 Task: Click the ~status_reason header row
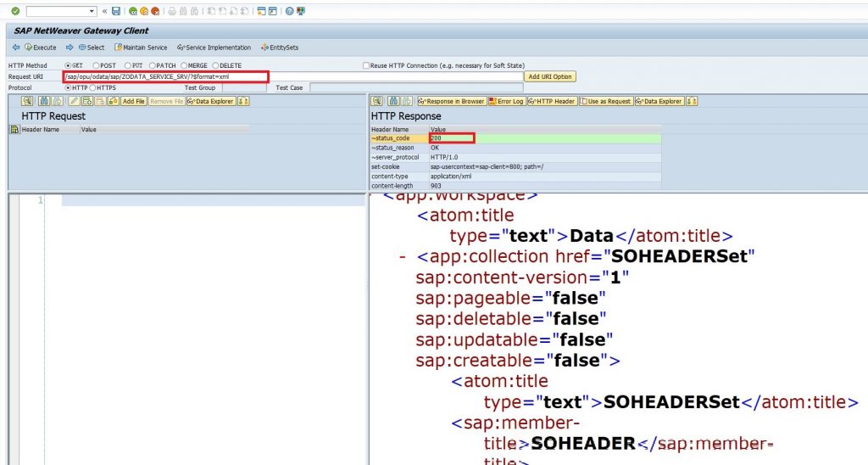coord(516,148)
